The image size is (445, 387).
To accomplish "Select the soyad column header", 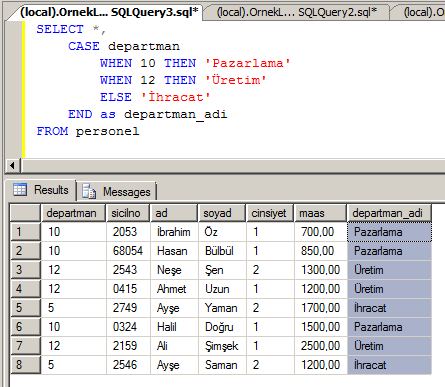I will 222,213.
